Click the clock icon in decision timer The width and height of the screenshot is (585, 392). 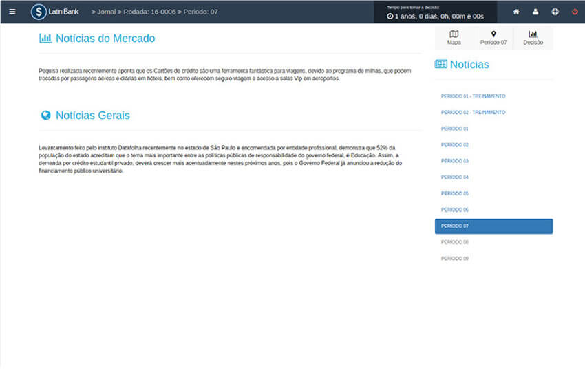click(390, 16)
